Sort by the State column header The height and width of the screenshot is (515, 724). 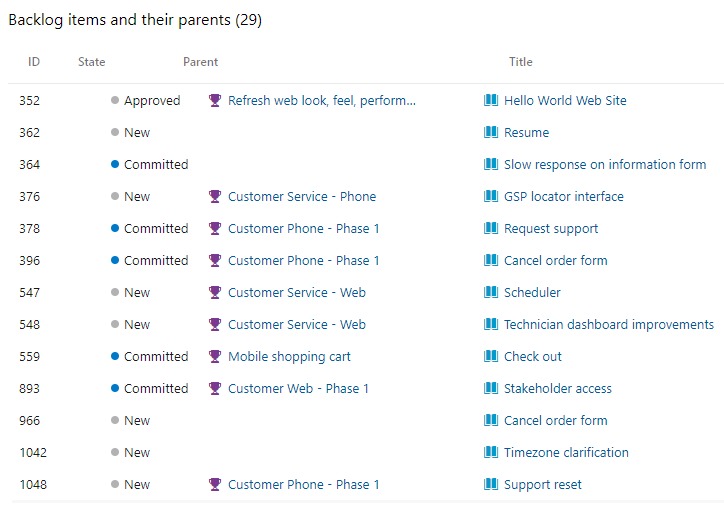click(x=91, y=62)
